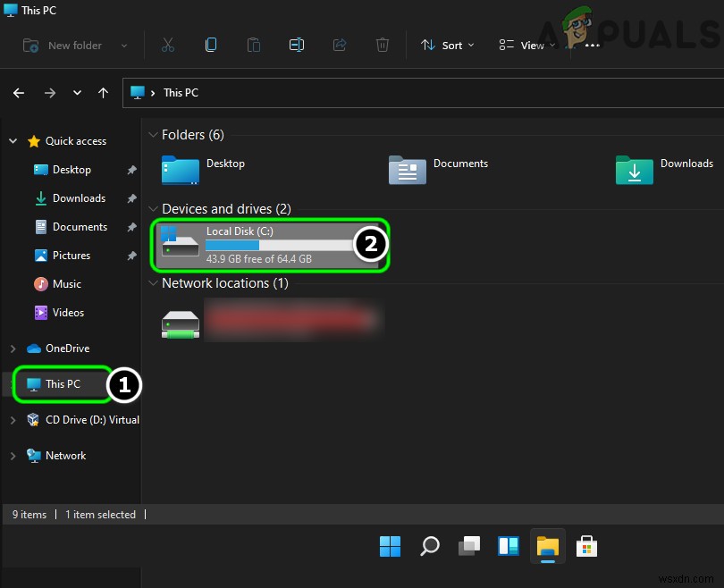
Task: Select the Rename icon on the toolbar
Action: click(x=297, y=45)
